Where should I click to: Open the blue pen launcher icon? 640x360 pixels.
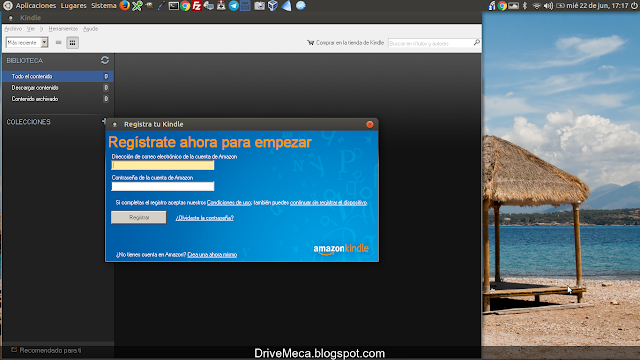click(x=161, y=6)
